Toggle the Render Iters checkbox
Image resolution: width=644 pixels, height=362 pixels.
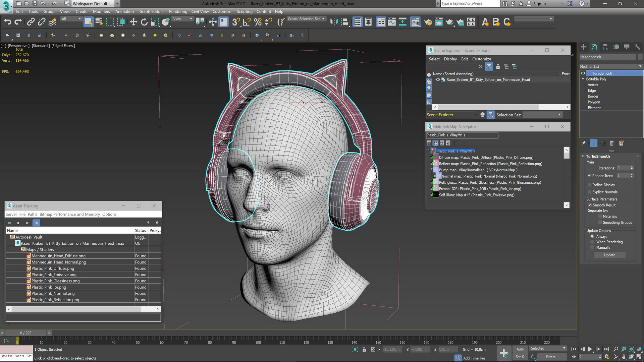point(589,176)
